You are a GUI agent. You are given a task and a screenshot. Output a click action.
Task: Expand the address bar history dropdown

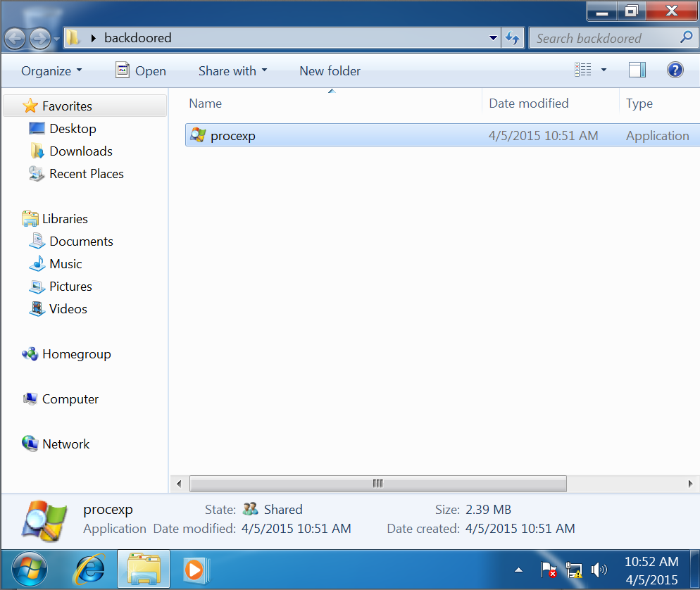493,38
